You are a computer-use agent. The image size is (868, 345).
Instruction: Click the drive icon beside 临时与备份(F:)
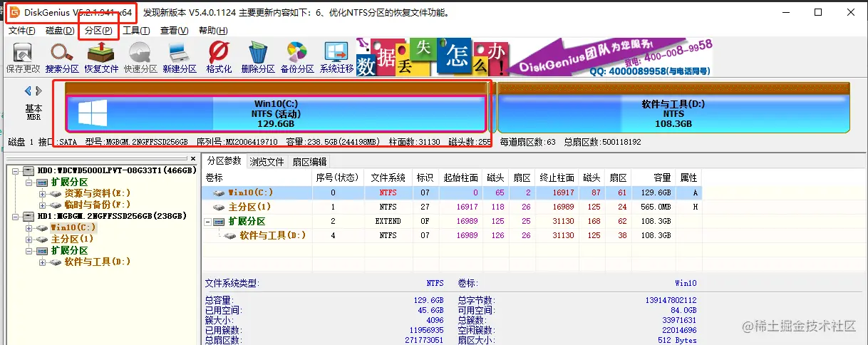pyautogui.click(x=56, y=205)
